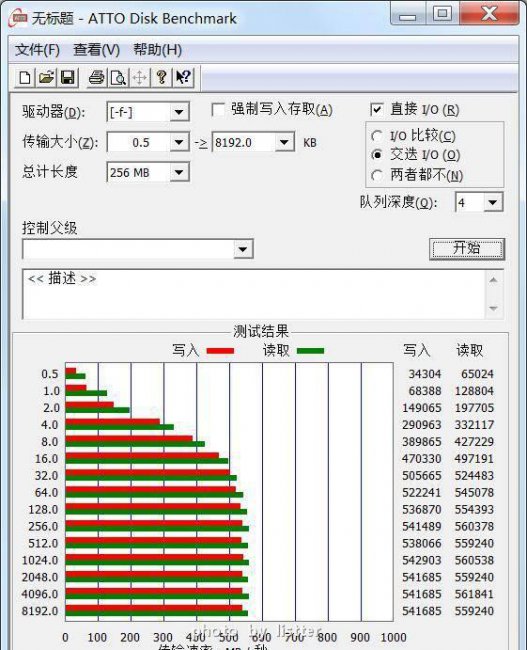
Task: Click the ATTO application title icon
Action: (x=18, y=18)
